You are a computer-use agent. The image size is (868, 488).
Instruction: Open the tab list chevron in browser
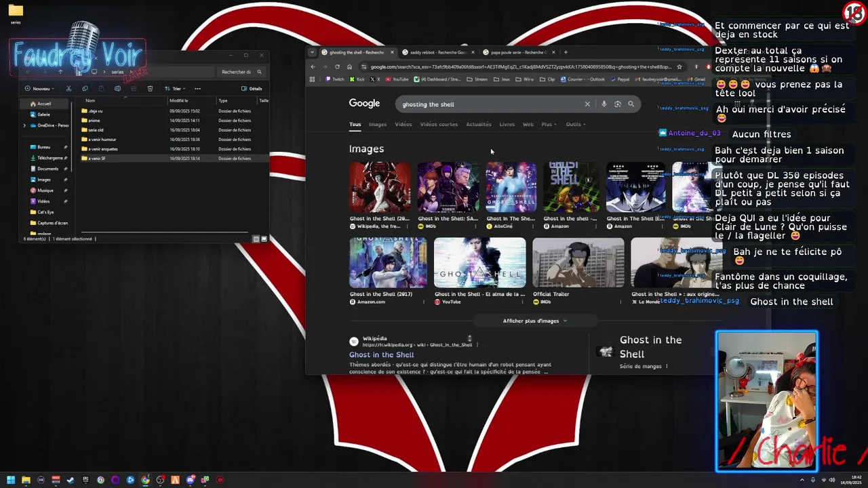[x=312, y=52]
